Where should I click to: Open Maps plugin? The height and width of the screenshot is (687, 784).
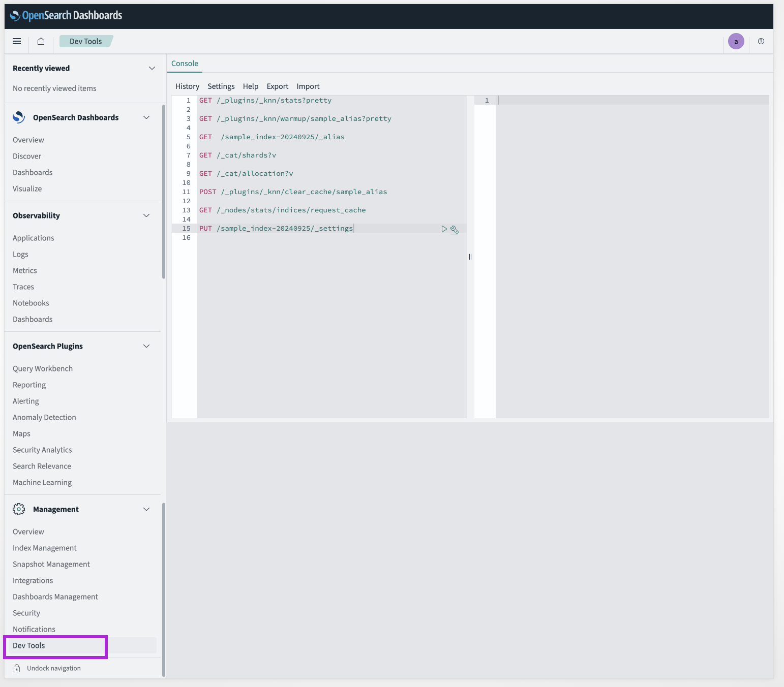click(x=21, y=433)
